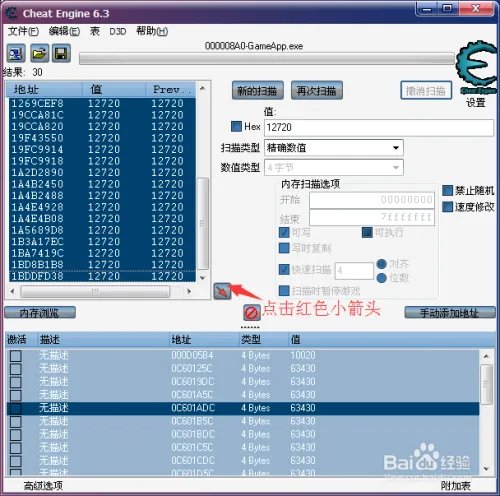The width and height of the screenshot is (500, 496).
Task: Click the 新的扫描 button
Action: click(x=258, y=90)
